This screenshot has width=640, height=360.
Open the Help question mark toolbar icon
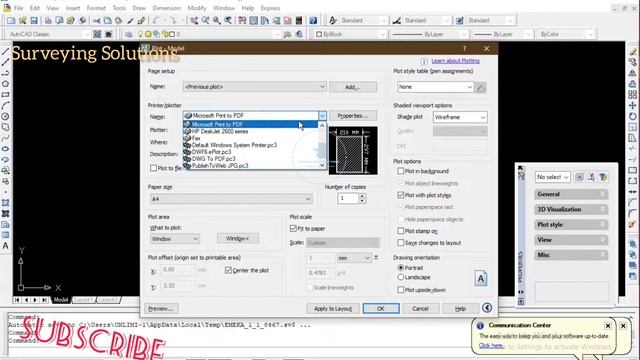point(313,20)
